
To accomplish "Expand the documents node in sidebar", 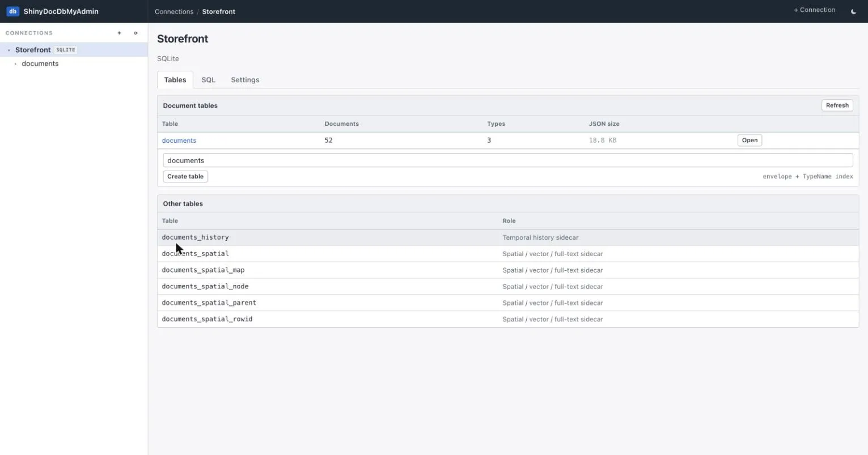I will coord(15,64).
